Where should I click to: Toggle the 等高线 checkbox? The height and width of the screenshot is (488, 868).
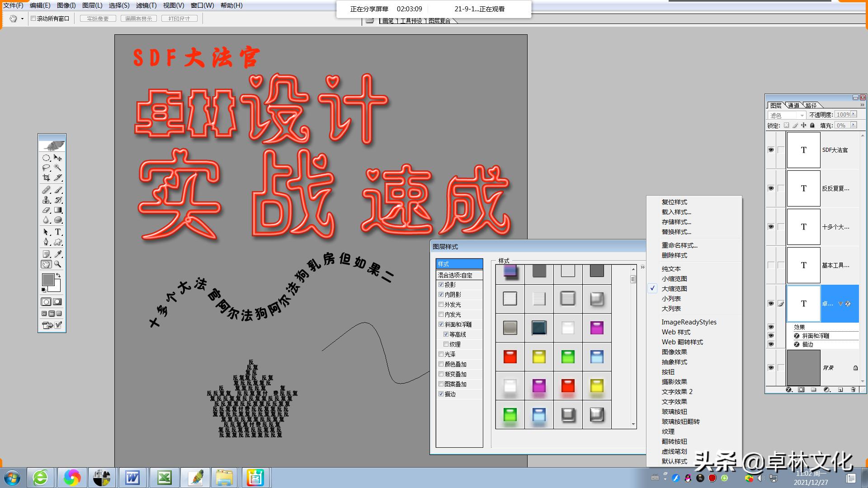pyautogui.click(x=446, y=334)
